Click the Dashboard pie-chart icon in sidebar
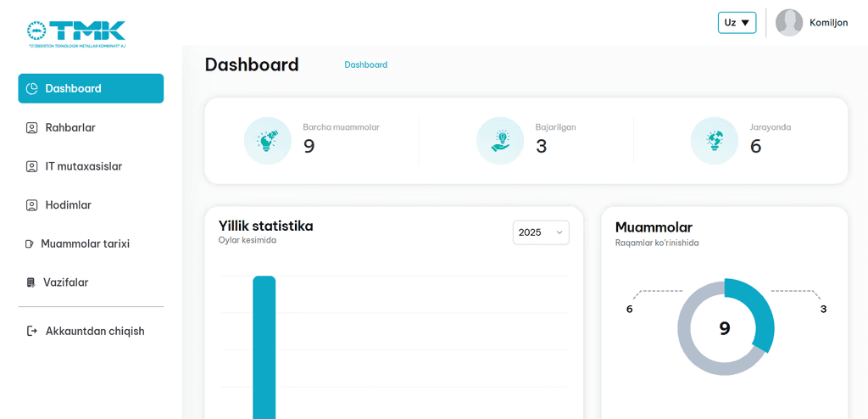Screen dimensions: 868x419 [x=32, y=89]
